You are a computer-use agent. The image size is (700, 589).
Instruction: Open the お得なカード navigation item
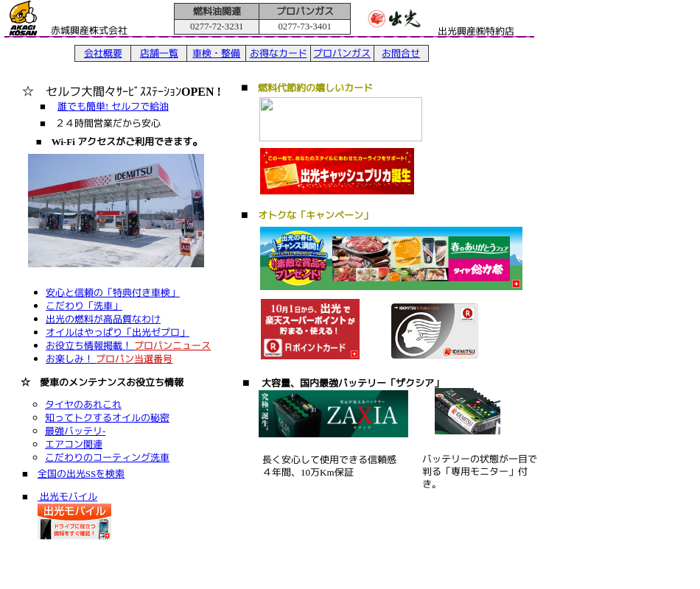tap(278, 53)
